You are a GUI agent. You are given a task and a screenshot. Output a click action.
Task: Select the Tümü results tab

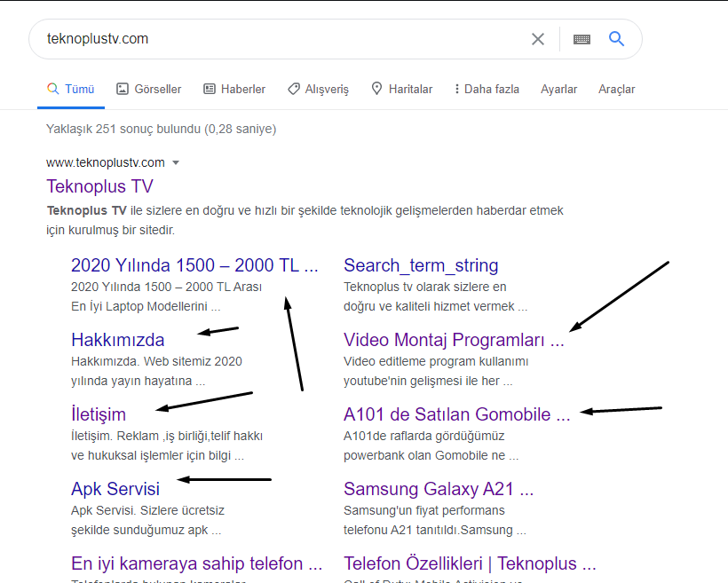(x=71, y=89)
